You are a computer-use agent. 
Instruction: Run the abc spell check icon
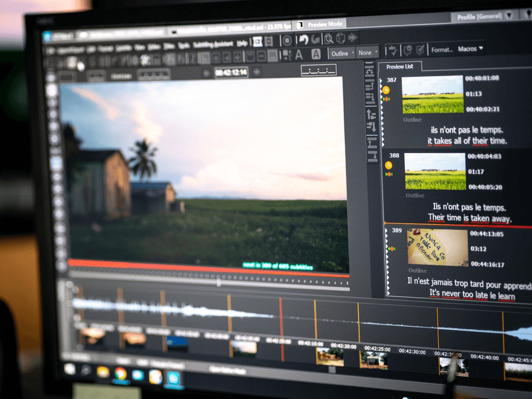393,51
